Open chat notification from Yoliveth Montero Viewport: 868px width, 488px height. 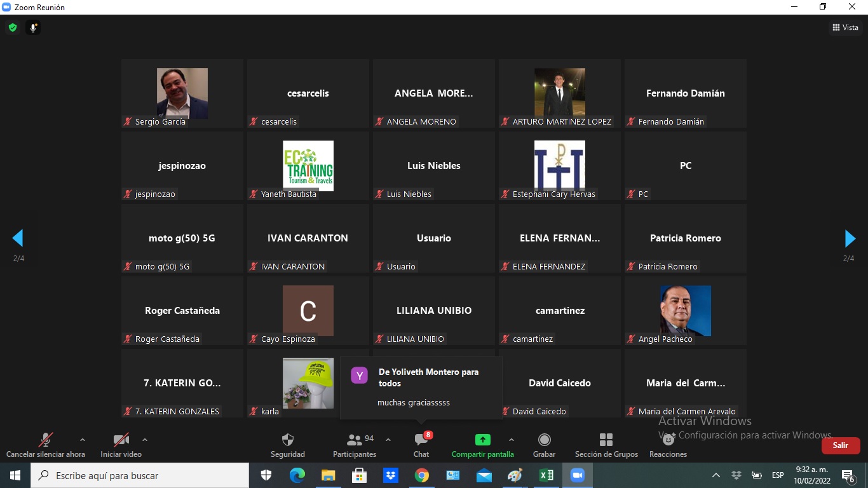(421, 388)
